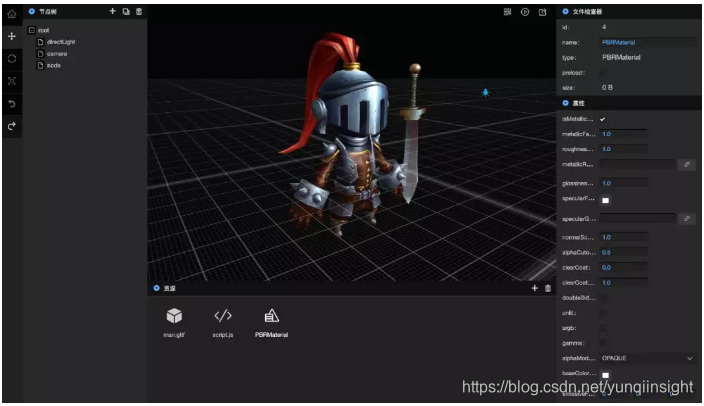Click link icon beside specularG... field
The image size is (704, 406).
coord(686,218)
